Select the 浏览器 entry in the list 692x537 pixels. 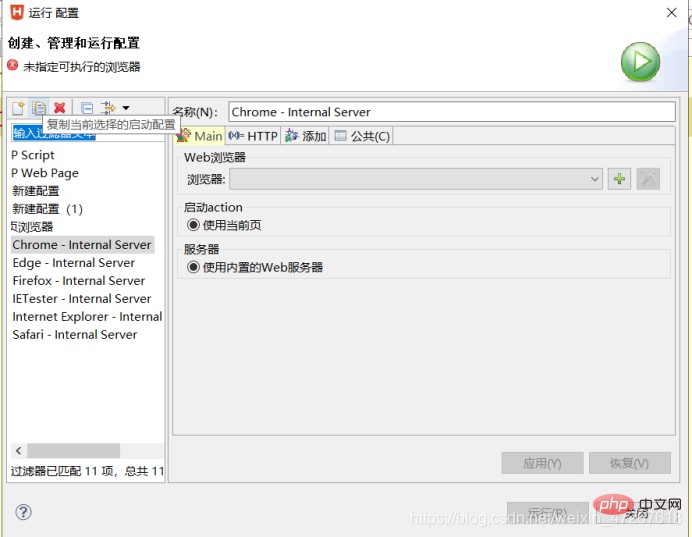pos(32,227)
